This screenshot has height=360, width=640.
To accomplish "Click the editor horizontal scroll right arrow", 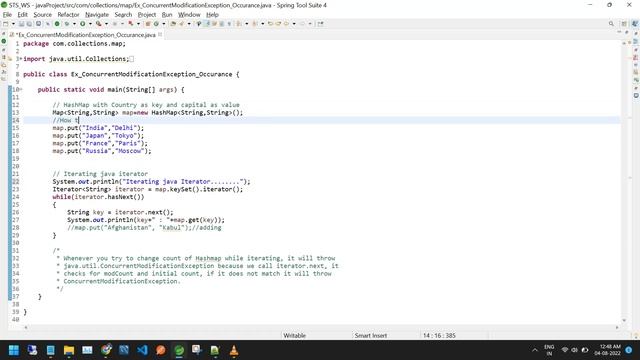I will [617, 327].
